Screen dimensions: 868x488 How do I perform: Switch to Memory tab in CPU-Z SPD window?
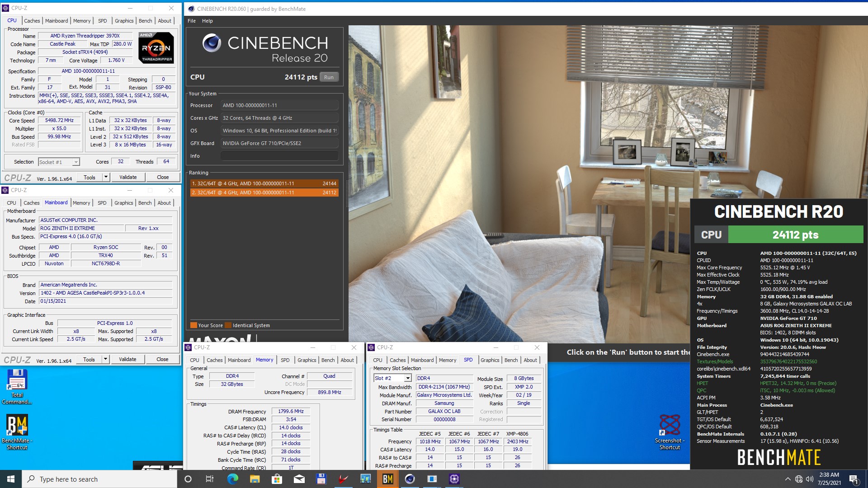(447, 360)
